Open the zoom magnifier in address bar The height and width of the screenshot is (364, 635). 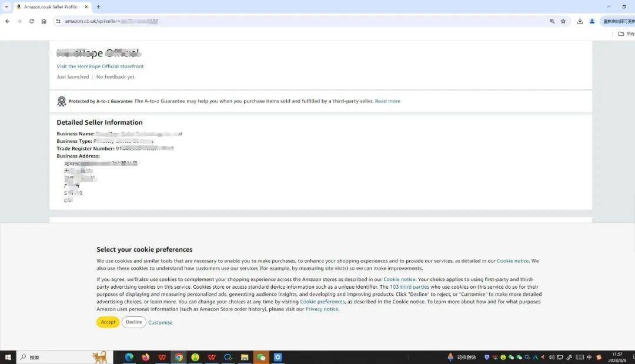click(x=552, y=21)
